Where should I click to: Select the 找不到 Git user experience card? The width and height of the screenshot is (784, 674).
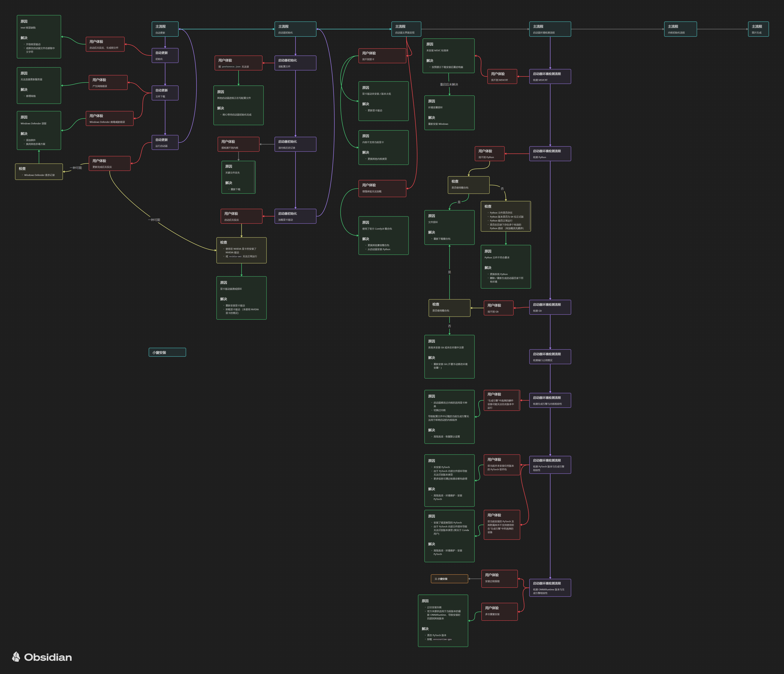point(498,308)
